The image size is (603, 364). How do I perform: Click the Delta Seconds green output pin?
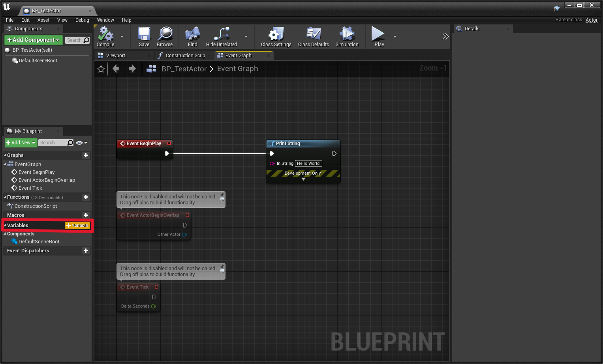coord(154,306)
